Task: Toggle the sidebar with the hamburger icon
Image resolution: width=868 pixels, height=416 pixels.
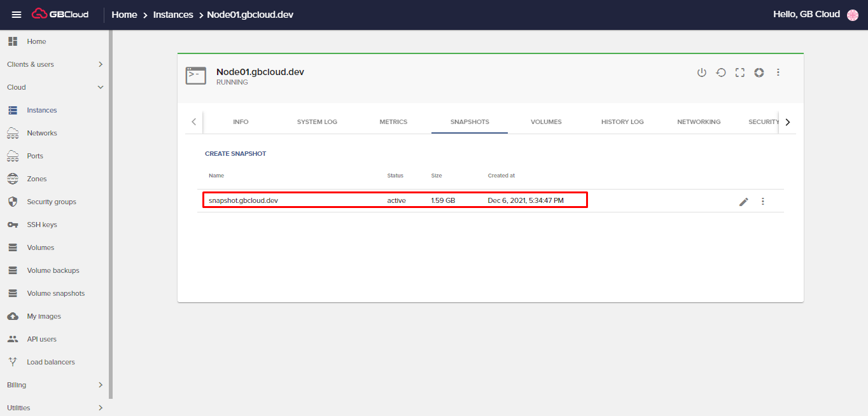Action: [17, 14]
